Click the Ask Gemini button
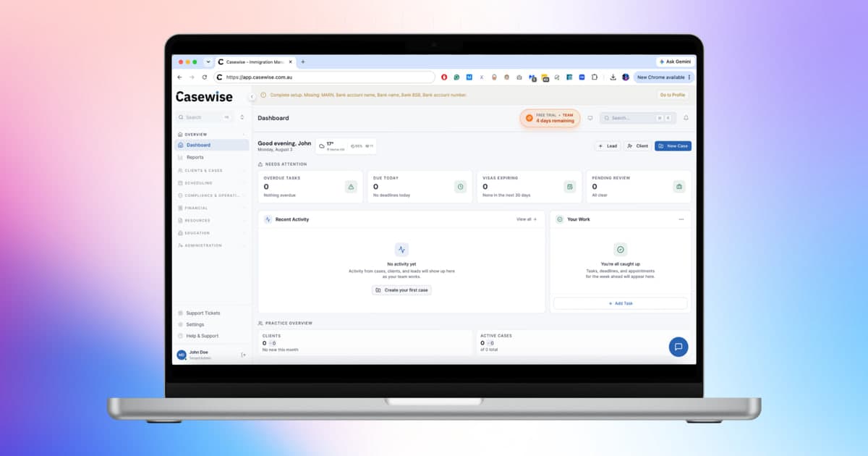The image size is (868, 456). tap(676, 62)
